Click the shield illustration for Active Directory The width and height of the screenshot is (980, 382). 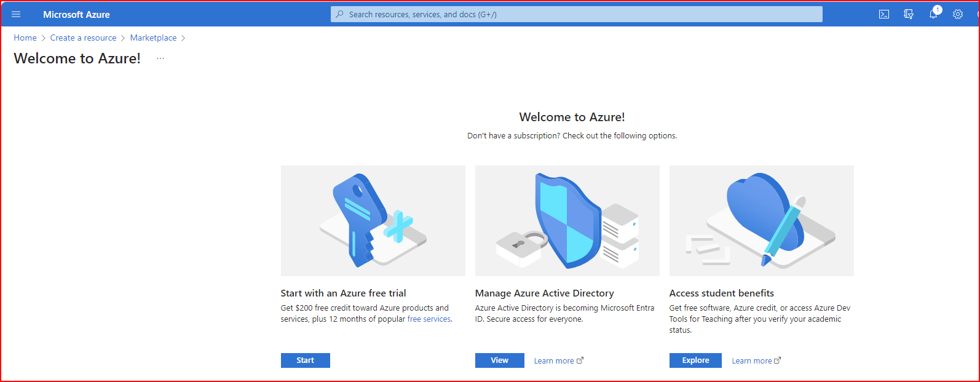tap(567, 221)
